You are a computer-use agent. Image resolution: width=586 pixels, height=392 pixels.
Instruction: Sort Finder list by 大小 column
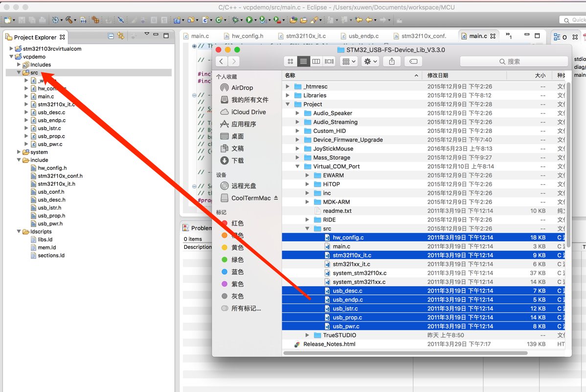[528, 75]
